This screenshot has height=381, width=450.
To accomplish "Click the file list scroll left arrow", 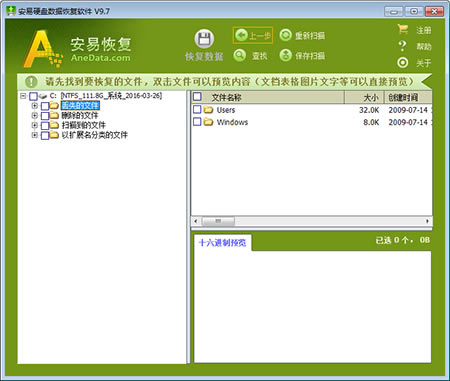I will coord(196,221).
